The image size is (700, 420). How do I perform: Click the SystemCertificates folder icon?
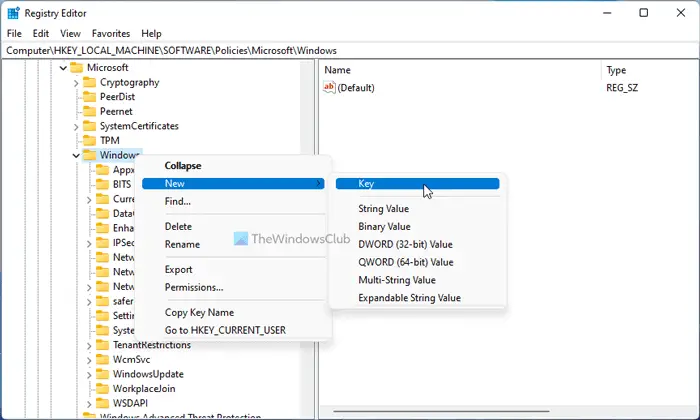[x=90, y=126]
